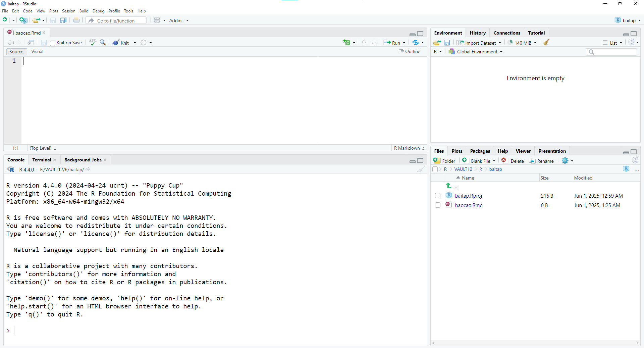644x348 pixels.
Task: Insert a new code chunk icon
Action: tap(346, 42)
